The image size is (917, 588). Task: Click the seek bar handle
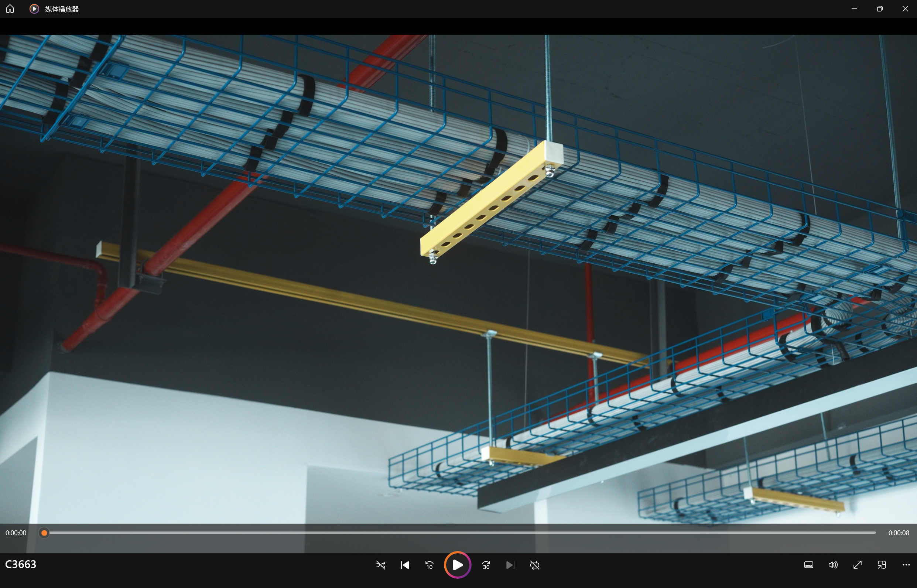(44, 533)
